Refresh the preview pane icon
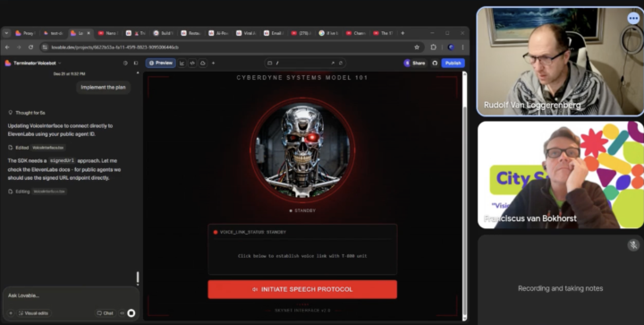Screen dimensions: 644x325 pos(341,64)
